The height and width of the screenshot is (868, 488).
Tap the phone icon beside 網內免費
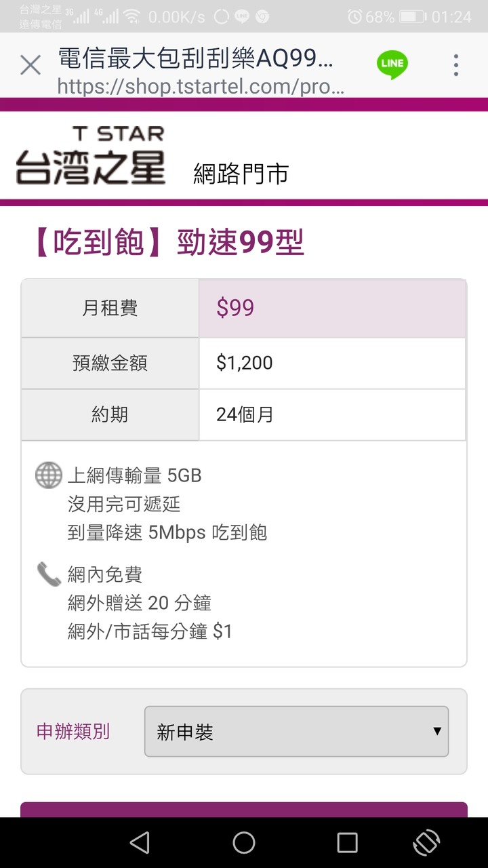pyautogui.click(x=48, y=574)
